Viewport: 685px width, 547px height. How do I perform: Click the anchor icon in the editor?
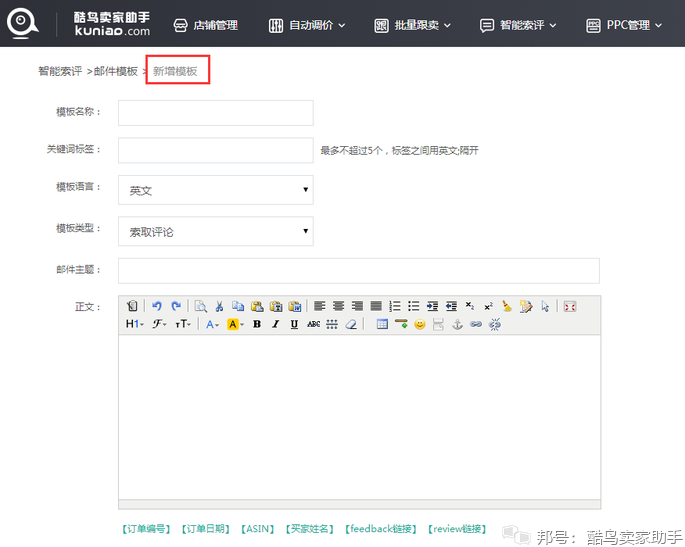point(458,324)
